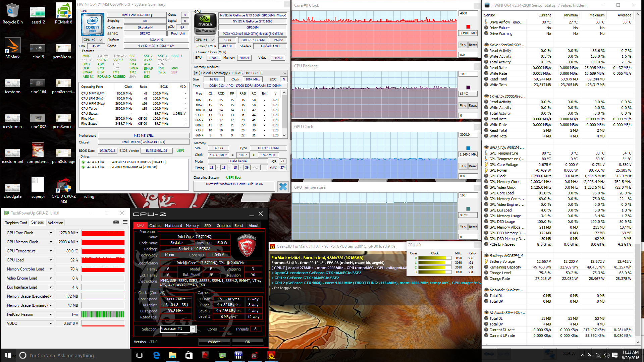
Task: Open Recycle Bin desktop icon
Action: coord(13,14)
